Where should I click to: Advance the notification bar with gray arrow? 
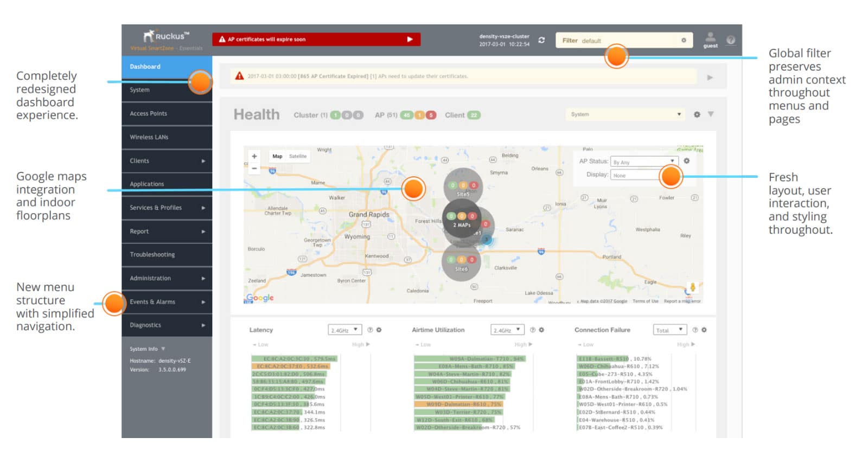710,78
